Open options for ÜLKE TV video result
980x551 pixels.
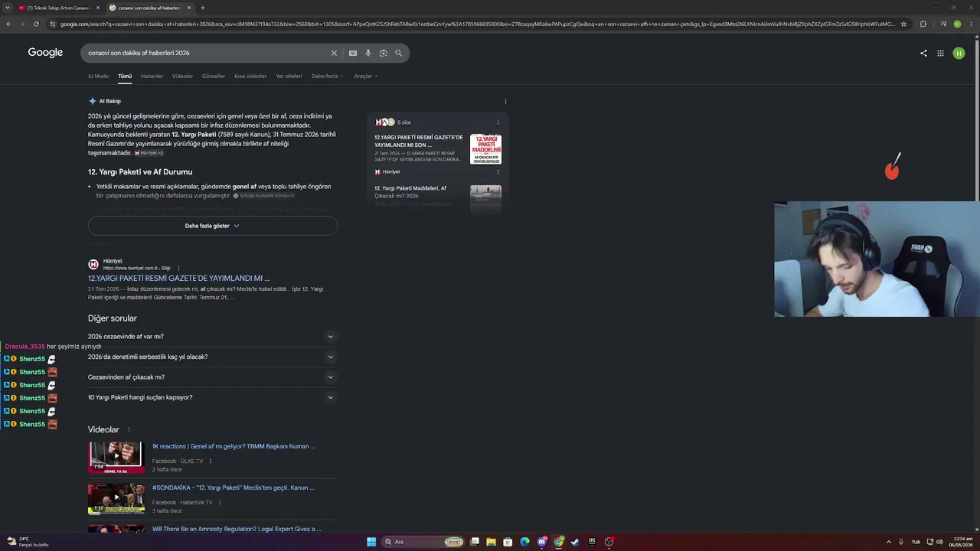[x=211, y=461]
